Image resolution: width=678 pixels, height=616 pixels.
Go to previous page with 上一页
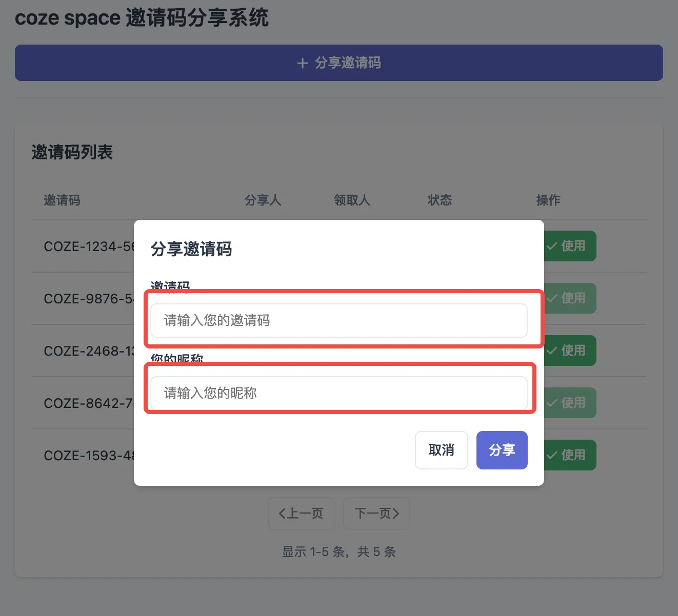(301, 513)
